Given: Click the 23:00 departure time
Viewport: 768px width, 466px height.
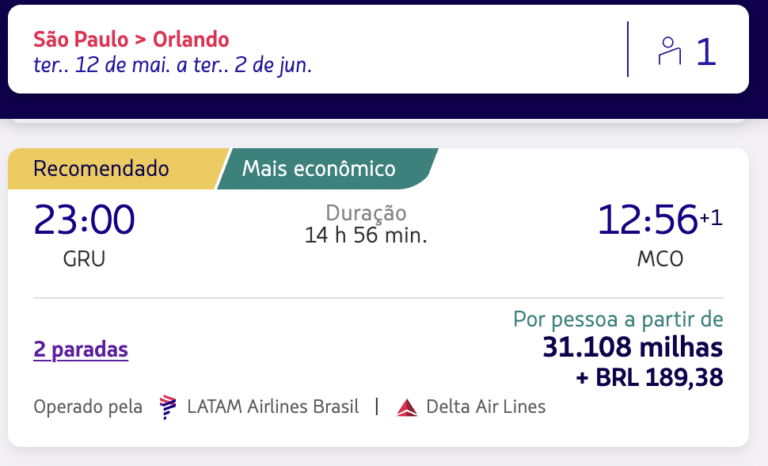Looking at the screenshot, I should pyautogui.click(x=84, y=220).
